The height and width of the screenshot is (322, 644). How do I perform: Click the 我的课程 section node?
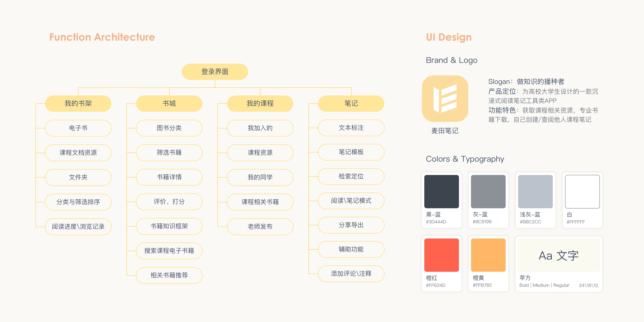[x=260, y=103]
